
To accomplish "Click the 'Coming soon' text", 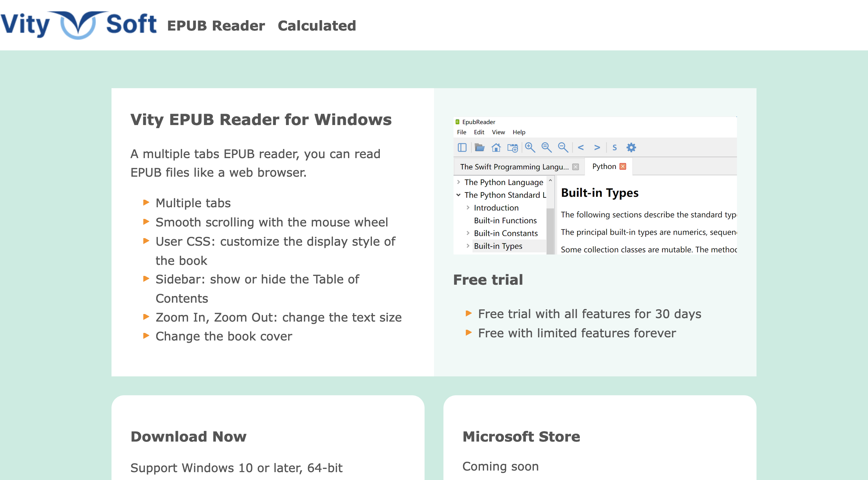I will [500, 466].
